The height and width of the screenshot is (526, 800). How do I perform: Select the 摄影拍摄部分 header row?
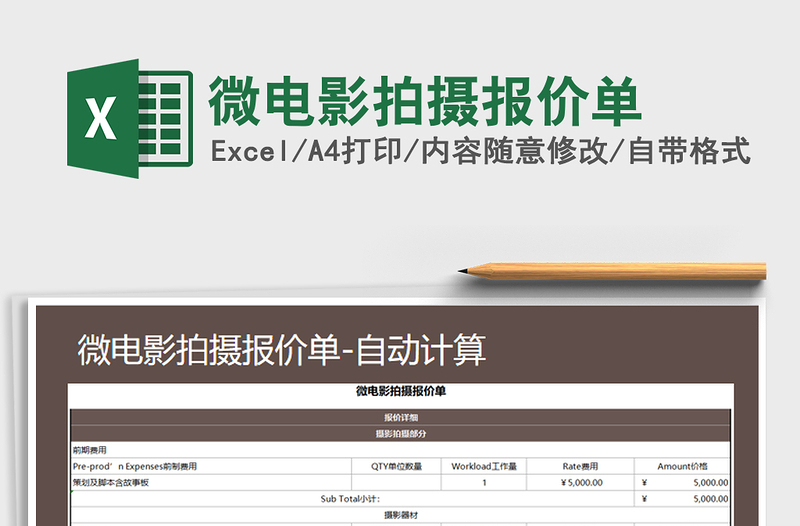click(401, 434)
